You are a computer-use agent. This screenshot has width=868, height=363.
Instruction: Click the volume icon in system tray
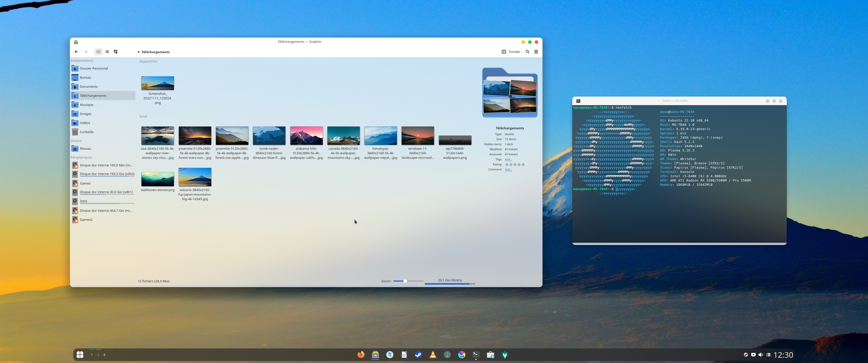(x=761, y=354)
